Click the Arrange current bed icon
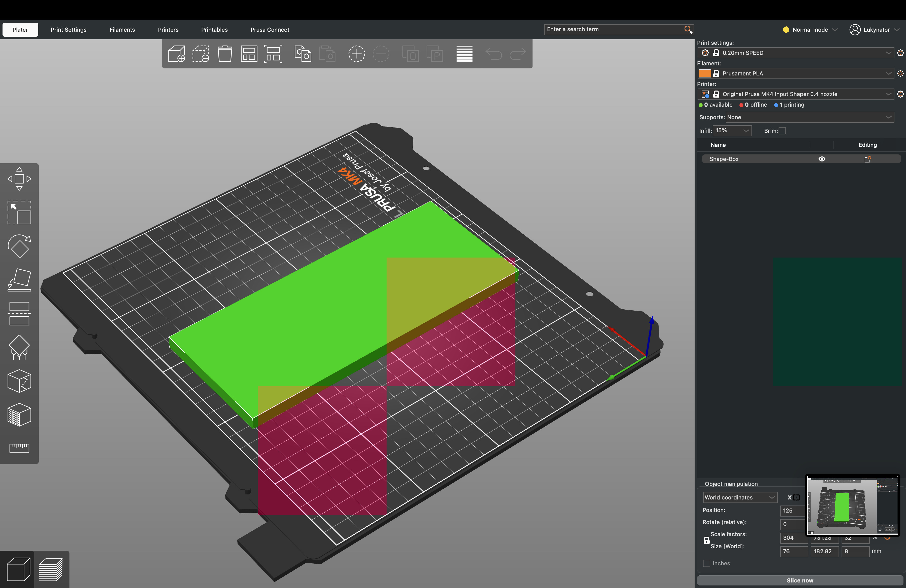The height and width of the screenshot is (588, 906). 273,54
